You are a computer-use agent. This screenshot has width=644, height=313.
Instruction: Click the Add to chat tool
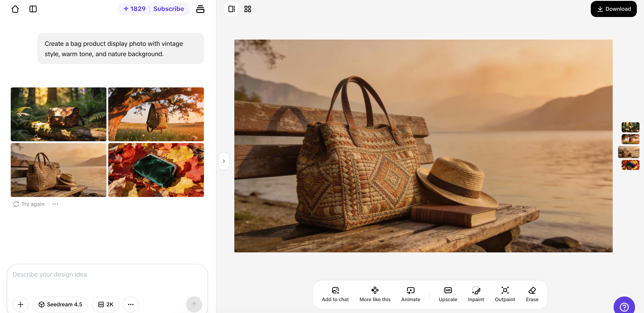[335, 294]
